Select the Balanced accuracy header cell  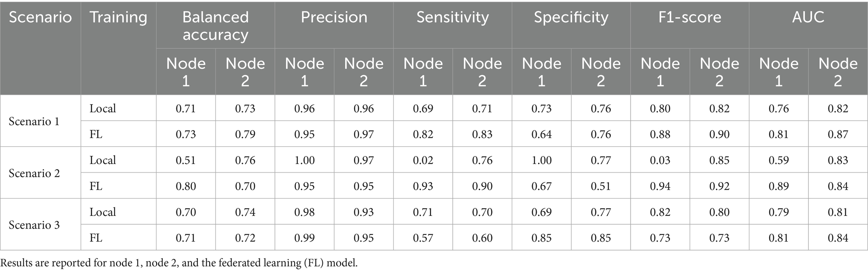215,25
